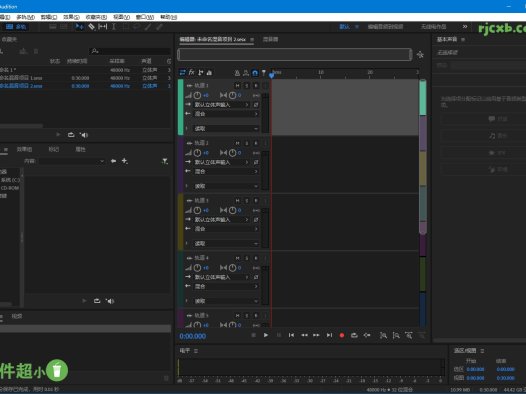526x394 pixels.
Task: Adjust track 2 volume knob
Action: point(197,153)
